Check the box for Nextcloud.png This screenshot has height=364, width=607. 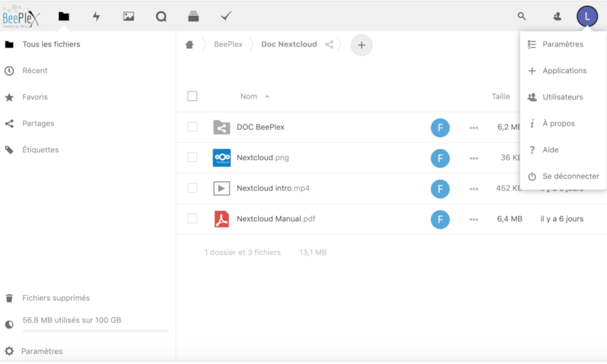point(192,157)
